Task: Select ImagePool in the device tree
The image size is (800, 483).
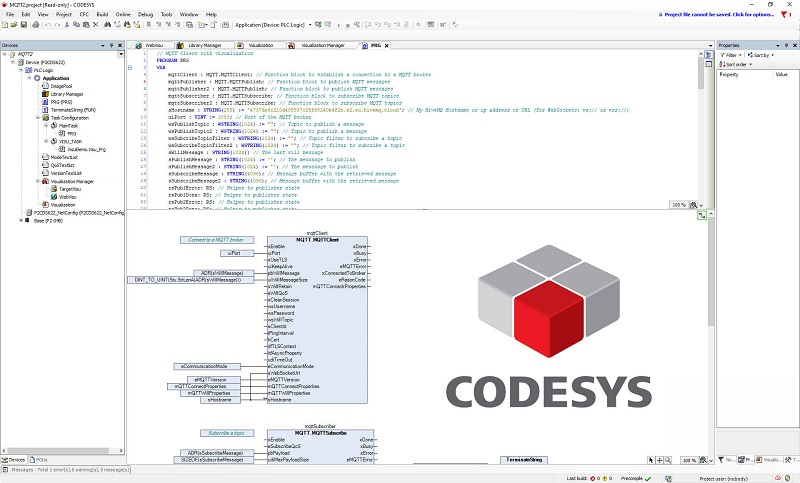Action: 61,86
